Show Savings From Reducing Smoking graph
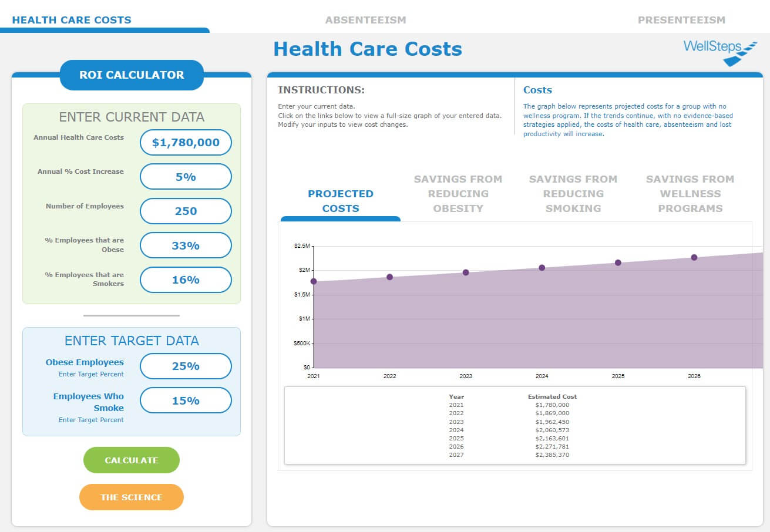 tap(573, 194)
